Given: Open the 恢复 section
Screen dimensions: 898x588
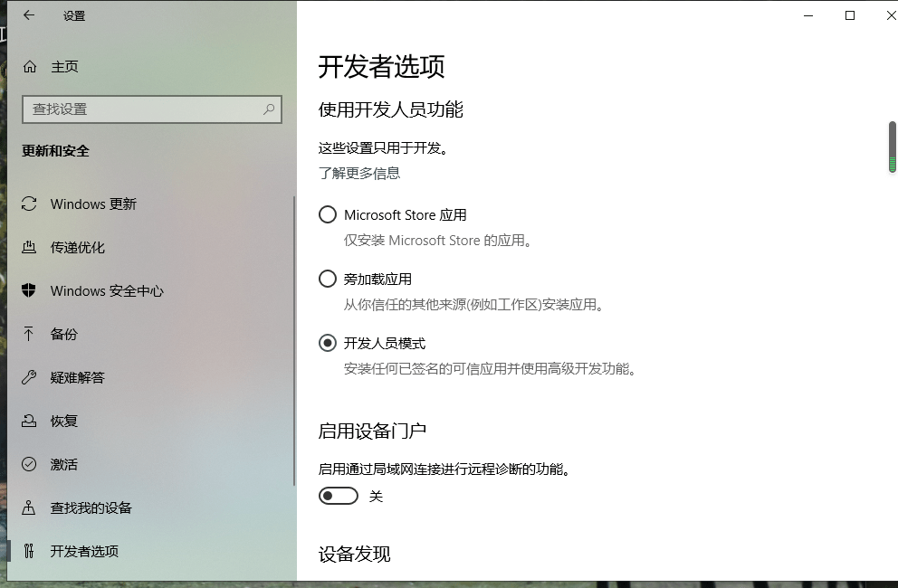Looking at the screenshot, I should point(150,421).
